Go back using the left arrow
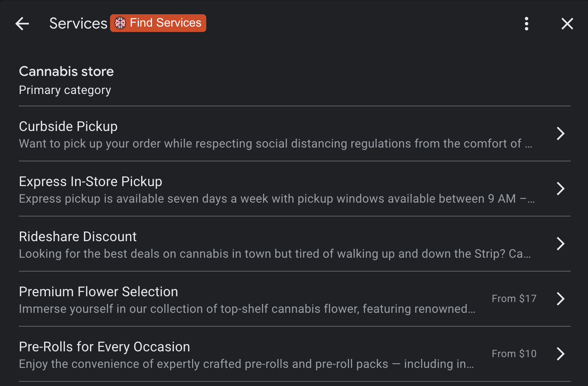This screenshot has height=386, width=588. (22, 24)
